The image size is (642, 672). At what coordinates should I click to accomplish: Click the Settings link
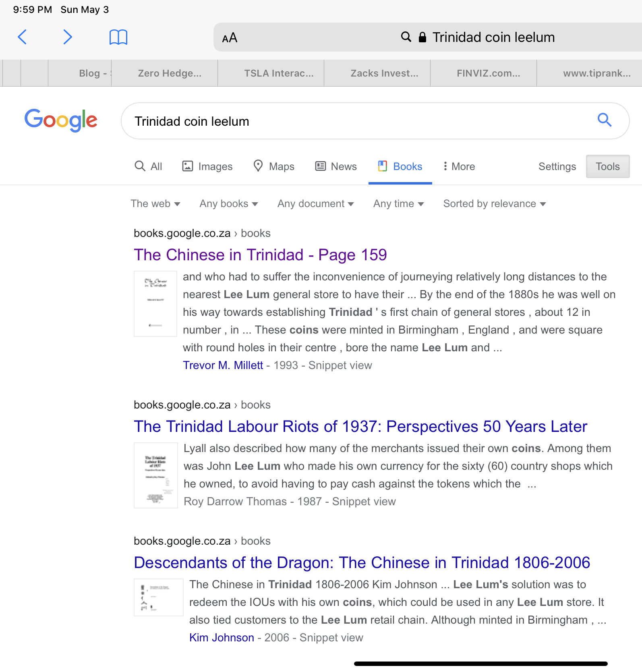coord(557,166)
